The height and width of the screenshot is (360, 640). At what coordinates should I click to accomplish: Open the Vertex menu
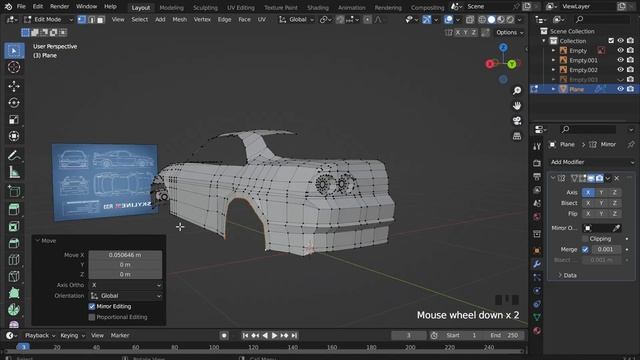pyautogui.click(x=202, y=20)
